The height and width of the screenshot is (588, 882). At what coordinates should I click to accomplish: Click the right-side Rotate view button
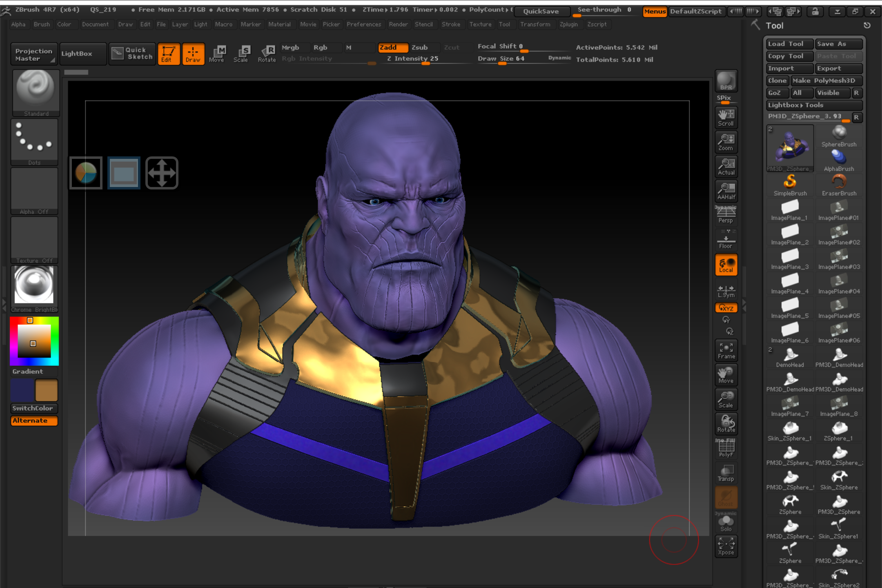click(x=726, y=424)
